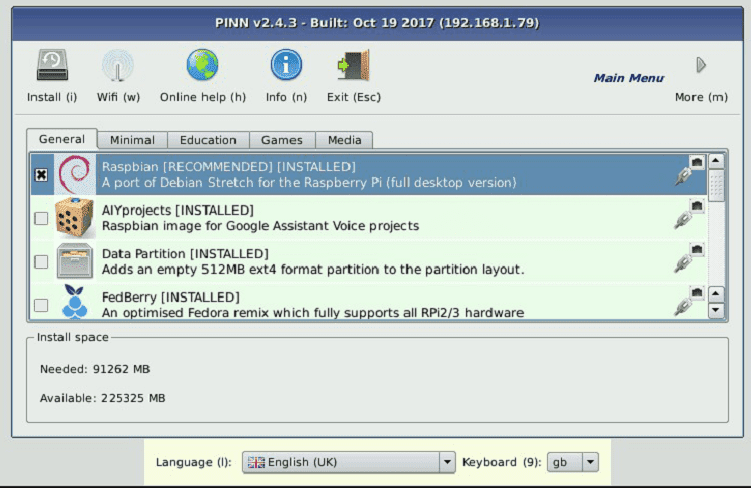
Task: Click the Raspbian swirl logo icon
Action: click(x=74, y=174)
